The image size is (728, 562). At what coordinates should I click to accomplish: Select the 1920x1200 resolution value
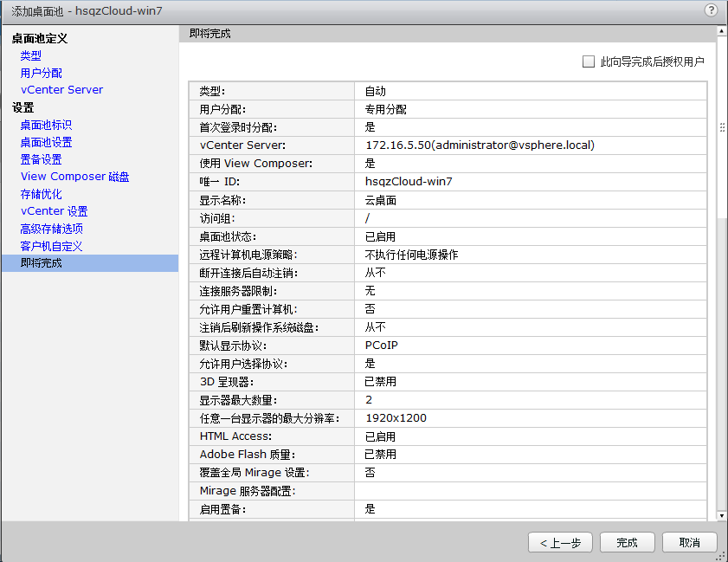(x=396, y=418)
